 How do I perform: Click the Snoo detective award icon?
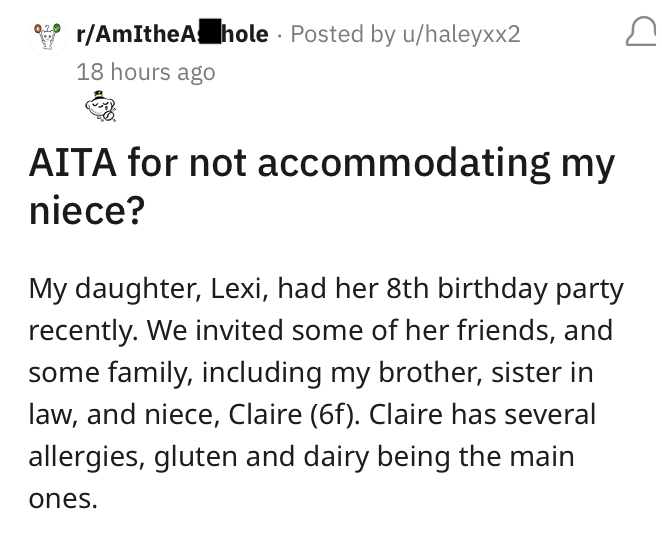tap(100, 106)
